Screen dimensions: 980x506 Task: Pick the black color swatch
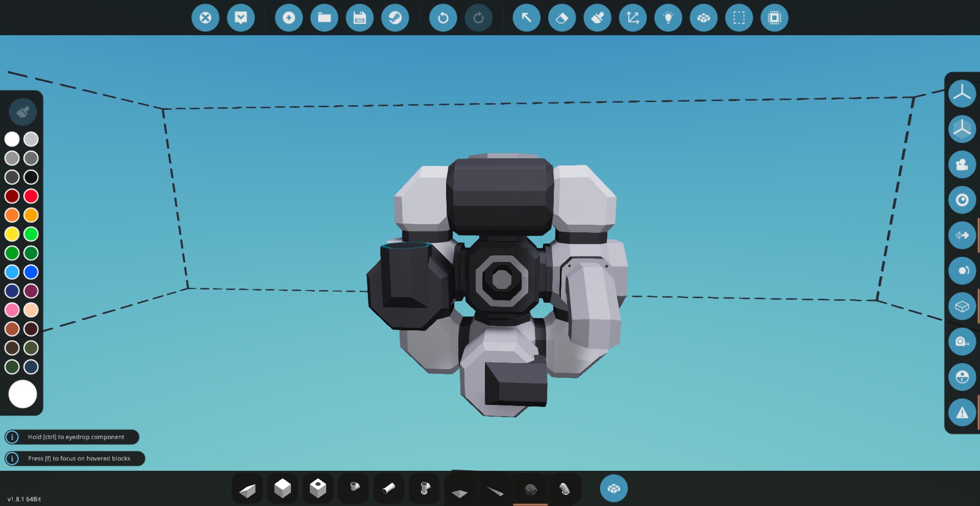(31, 177)
